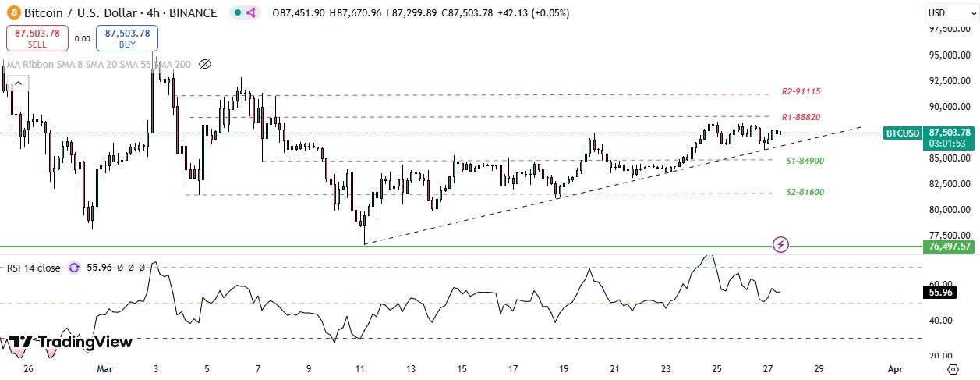This screenshot has height=380, width=980.
Task: Select the RSI 14 close indicator label
Action: coord(34,268)
